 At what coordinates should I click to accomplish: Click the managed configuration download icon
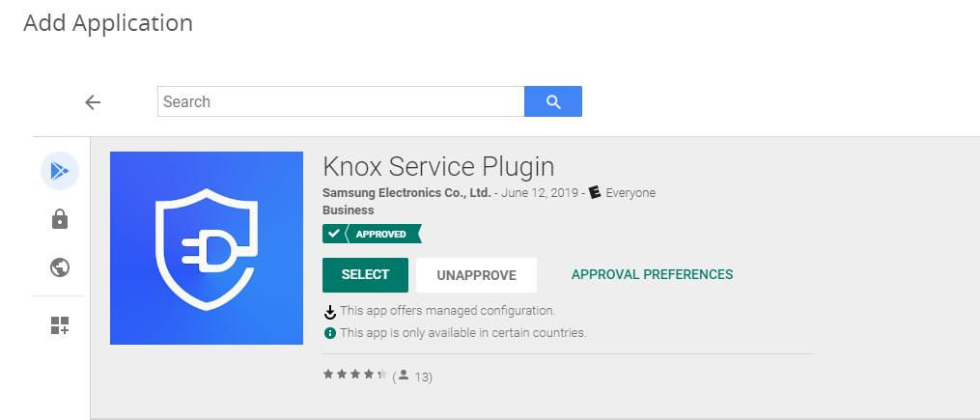pyautogui.click(x=330, y=311)
